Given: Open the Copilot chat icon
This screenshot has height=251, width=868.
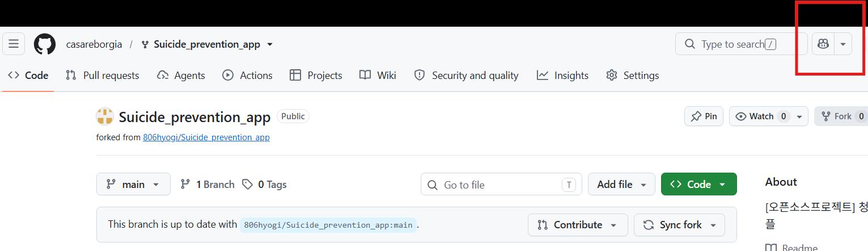Looking at the screenshot, I should [823, 44].
